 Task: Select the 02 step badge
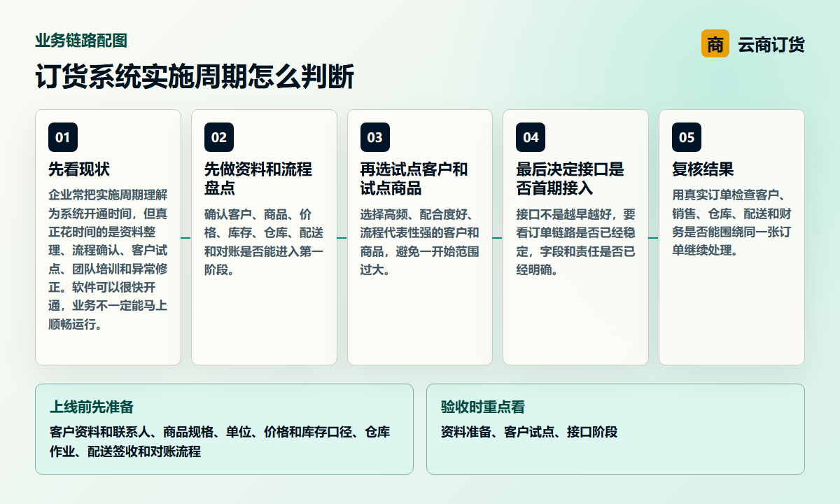tap(219, 137)
